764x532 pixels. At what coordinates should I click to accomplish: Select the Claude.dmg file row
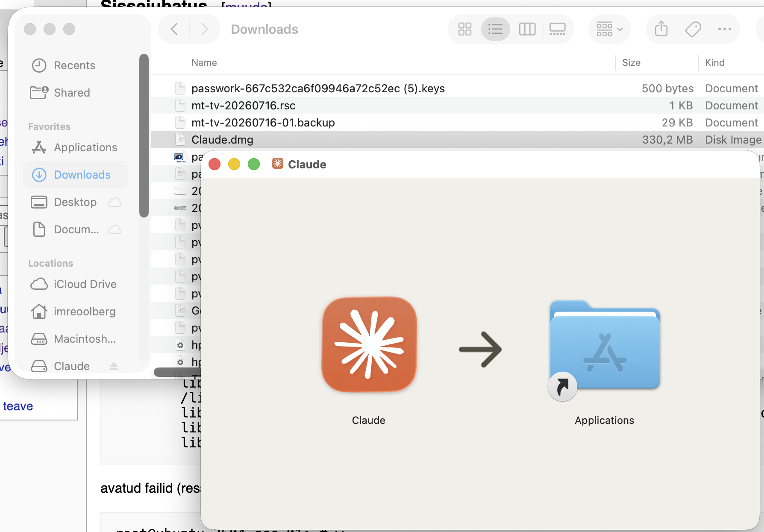click(457, 140)
